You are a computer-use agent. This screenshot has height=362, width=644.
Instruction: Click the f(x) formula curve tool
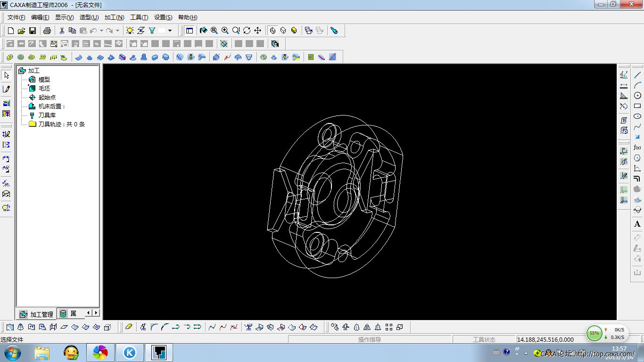tap(637, 148)
